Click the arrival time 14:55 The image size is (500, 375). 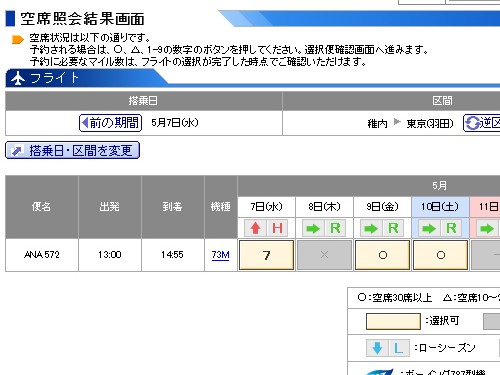[172, 255]
